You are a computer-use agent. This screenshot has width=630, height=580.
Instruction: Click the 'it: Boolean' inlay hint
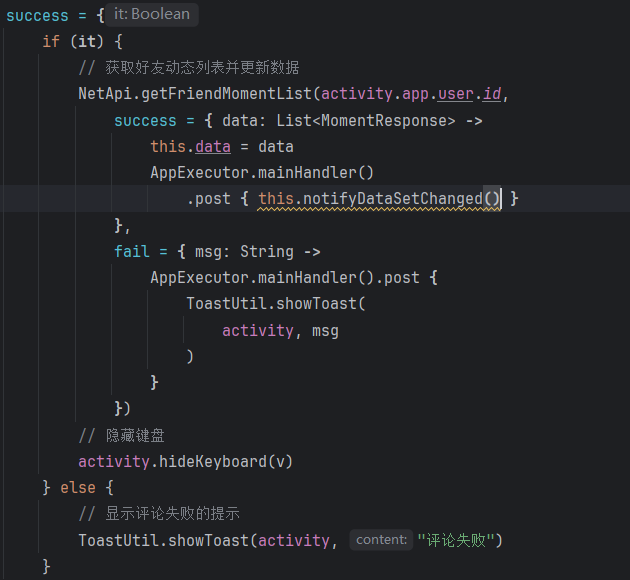(x=152, y=14)
